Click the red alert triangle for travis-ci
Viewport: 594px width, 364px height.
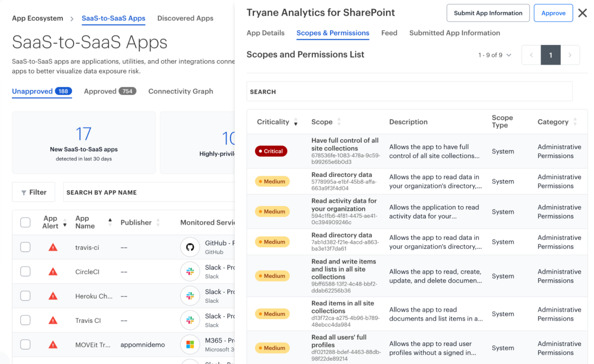pyautogui.click(x=53, y=247)
